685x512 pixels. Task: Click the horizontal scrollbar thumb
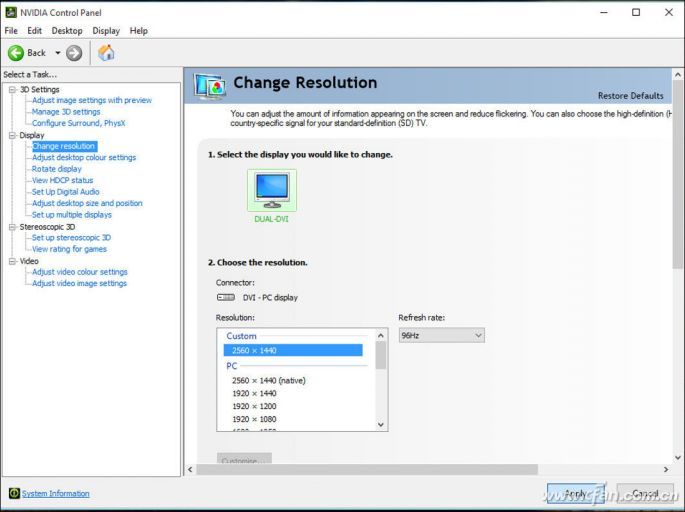pos(367,470)
